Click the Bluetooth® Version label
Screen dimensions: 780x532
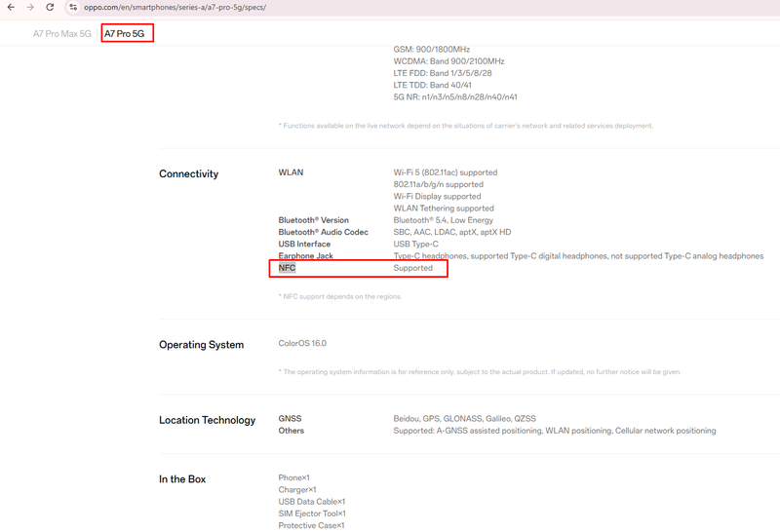pos(313,220)
